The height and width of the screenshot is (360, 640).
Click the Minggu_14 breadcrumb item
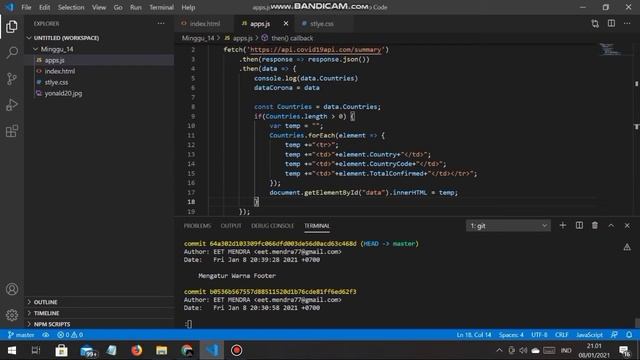[198, 38]
